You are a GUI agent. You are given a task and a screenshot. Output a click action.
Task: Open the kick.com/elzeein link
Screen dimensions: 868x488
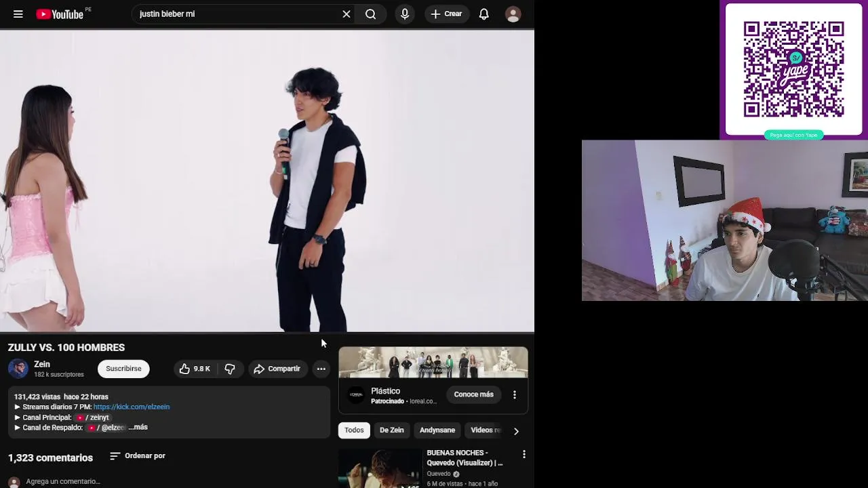(132, 407)
